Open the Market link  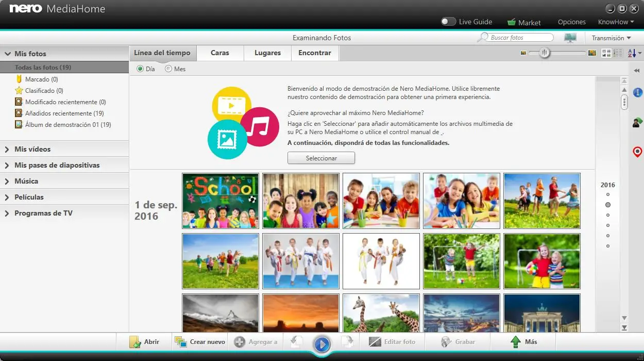(x=530, y=23)
